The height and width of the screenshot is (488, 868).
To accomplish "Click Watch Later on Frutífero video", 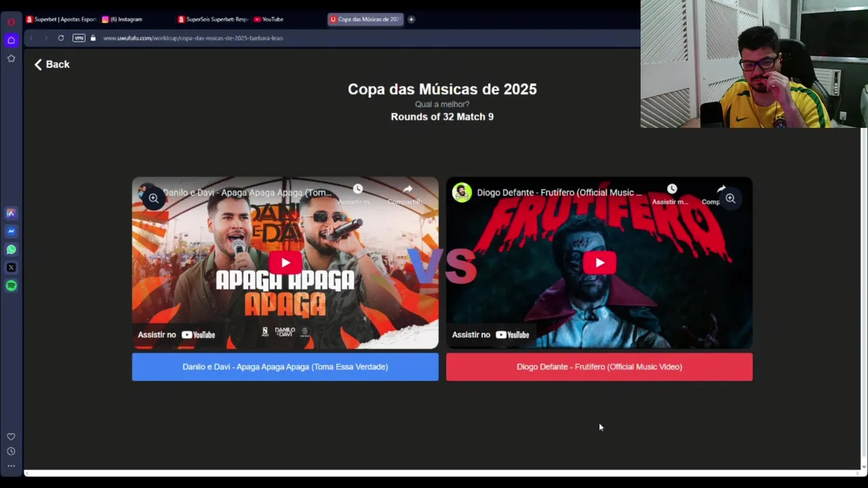I will [x=671, y=194].
